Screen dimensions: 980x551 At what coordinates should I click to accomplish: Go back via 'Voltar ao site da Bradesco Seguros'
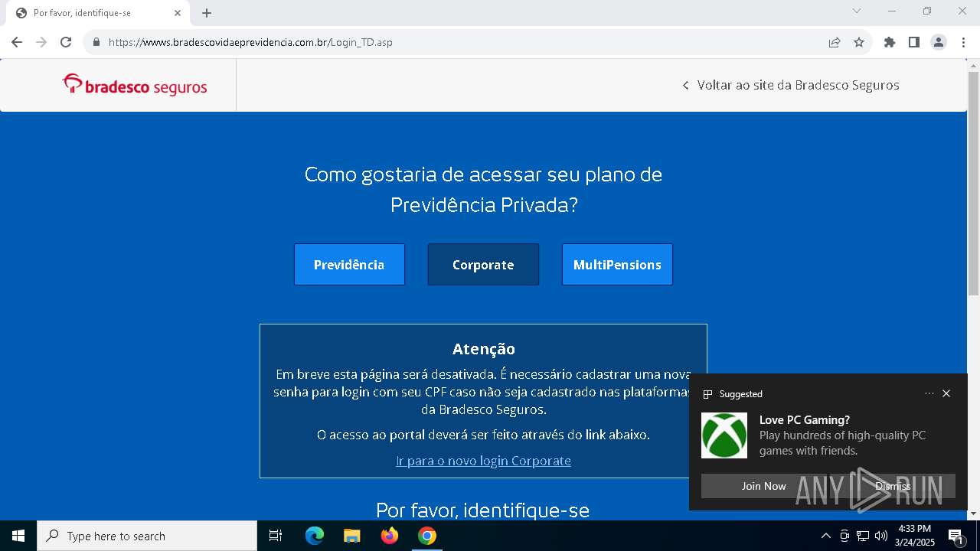click(791, 85)
